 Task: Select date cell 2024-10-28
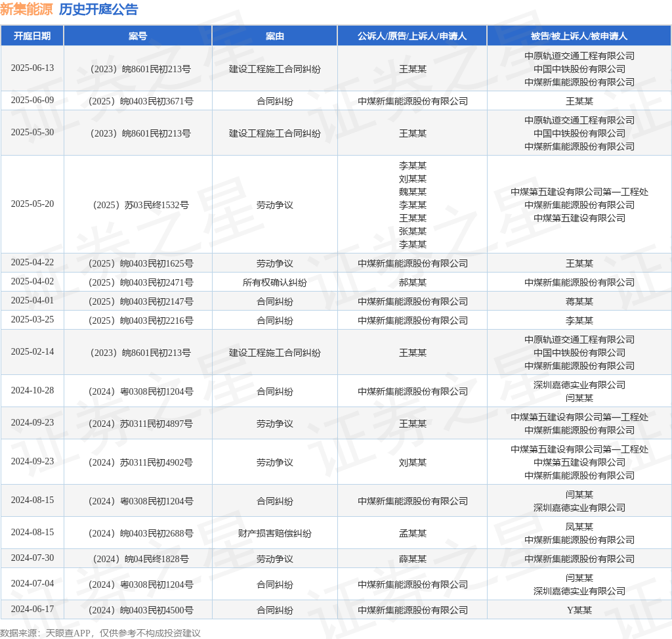[33, 390]
